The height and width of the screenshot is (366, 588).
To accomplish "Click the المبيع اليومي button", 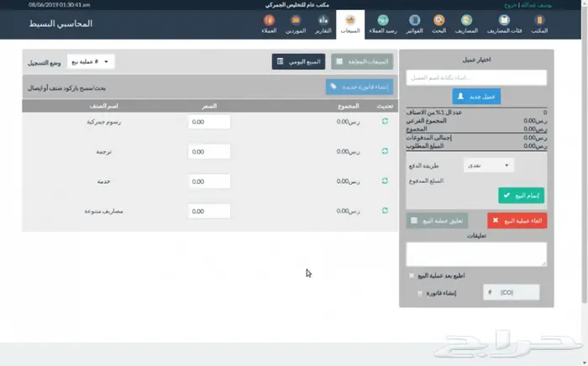I will (298, 62).
